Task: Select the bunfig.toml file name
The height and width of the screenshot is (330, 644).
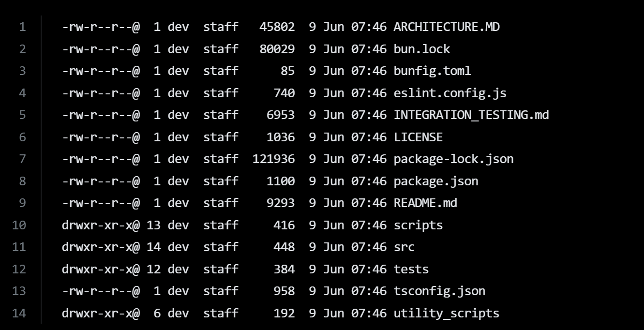Action: point(433,71)
